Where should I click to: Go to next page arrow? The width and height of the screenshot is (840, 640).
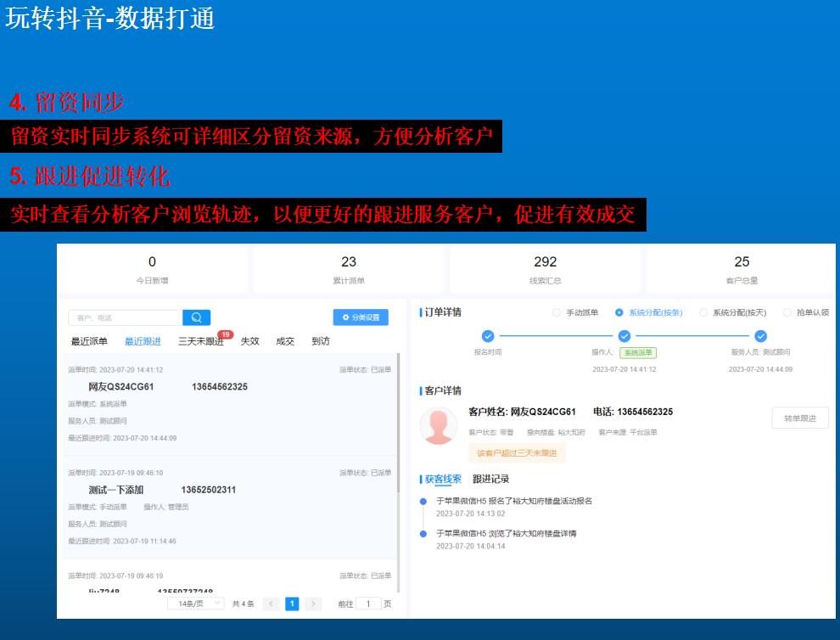pos(313,604)
